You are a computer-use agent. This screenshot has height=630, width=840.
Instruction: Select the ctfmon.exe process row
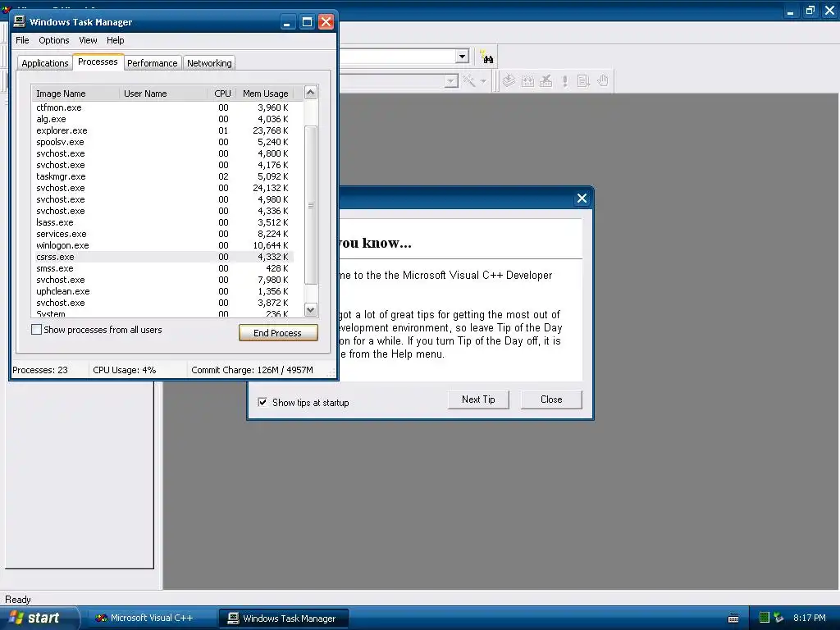162,107
